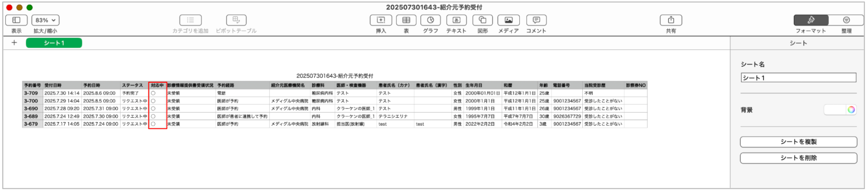The height and width of the screenshot is (192, 868).
Task: Open the 図形 shapes icon
Action: (x=482, y=20)
